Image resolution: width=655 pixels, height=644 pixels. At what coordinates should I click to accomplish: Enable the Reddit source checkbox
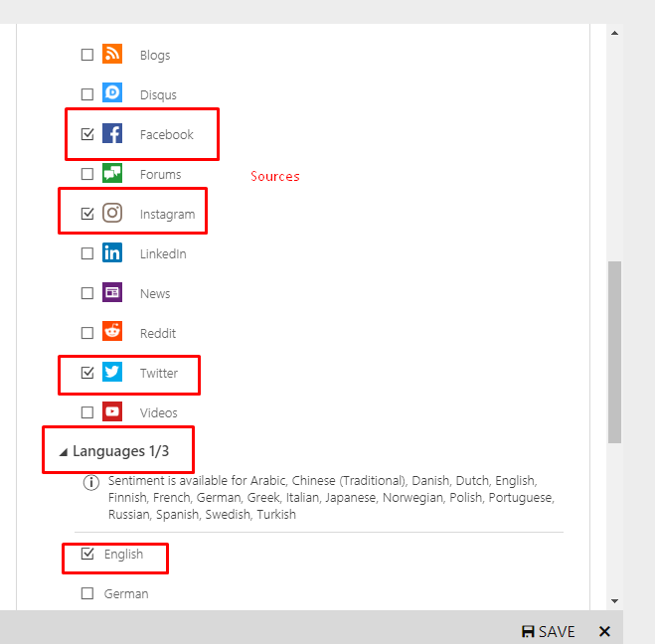pos(87,333)
